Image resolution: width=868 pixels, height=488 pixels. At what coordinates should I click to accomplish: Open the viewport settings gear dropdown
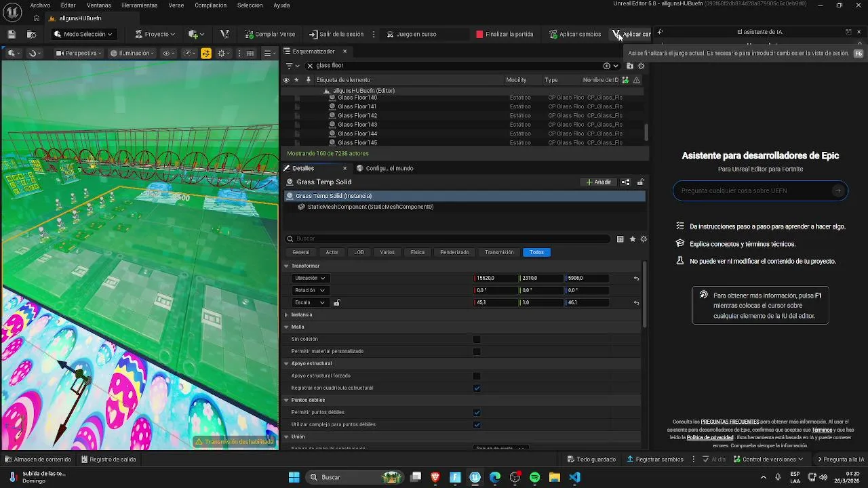(224, 53)
